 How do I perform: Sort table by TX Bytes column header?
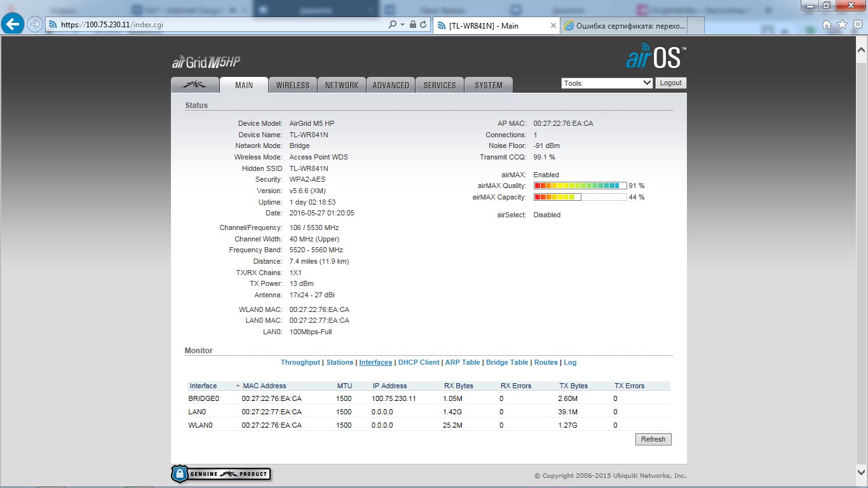[x=574, y=386]
